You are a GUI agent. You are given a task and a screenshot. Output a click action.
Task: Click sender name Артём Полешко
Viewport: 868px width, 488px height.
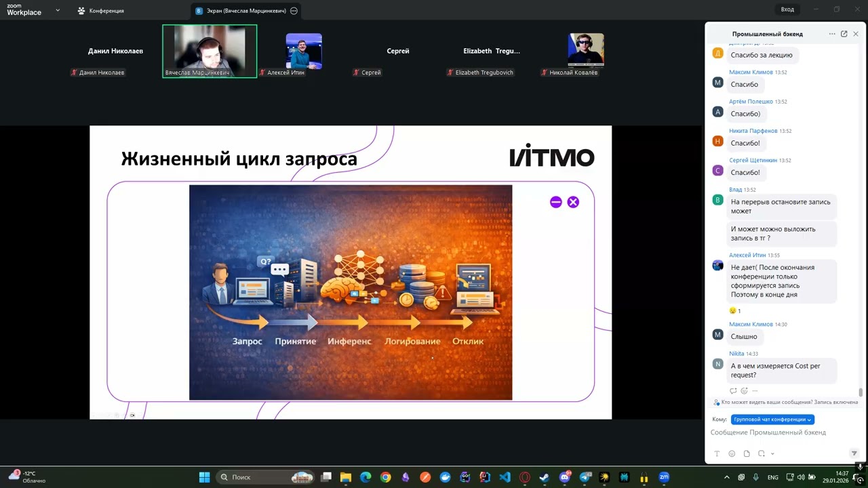coord(751,102)
